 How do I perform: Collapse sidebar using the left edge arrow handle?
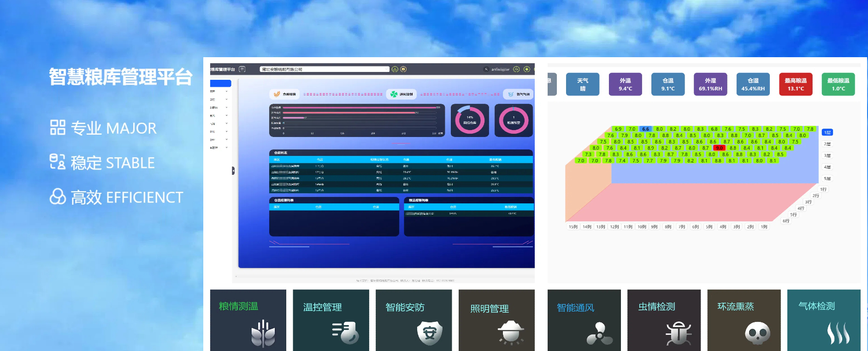coord(233,171)
